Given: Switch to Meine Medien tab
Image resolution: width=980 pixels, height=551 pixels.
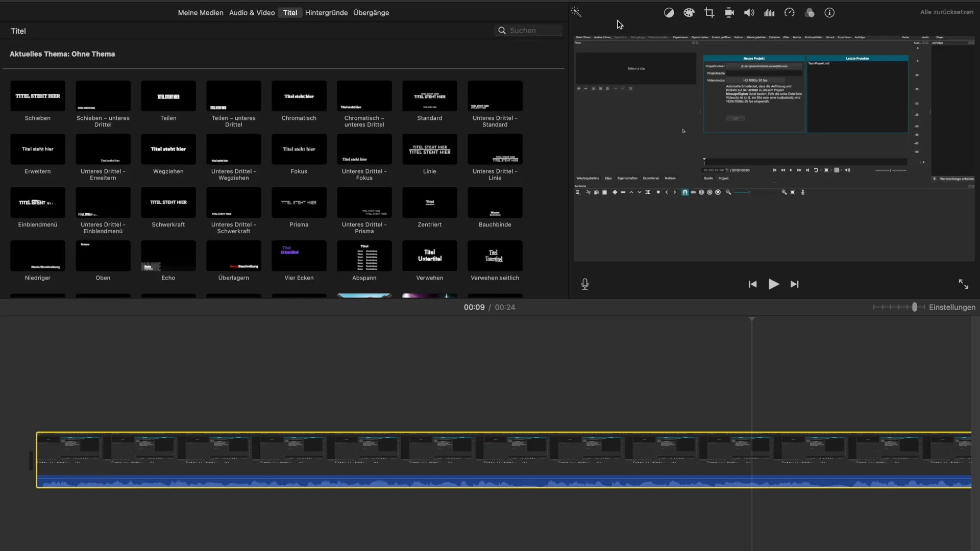Looking at the screenshot, I should pyautogui.click(x=201, y=13).
